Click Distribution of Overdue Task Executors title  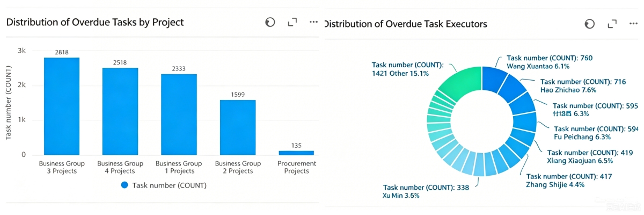[x=405, y=24]
